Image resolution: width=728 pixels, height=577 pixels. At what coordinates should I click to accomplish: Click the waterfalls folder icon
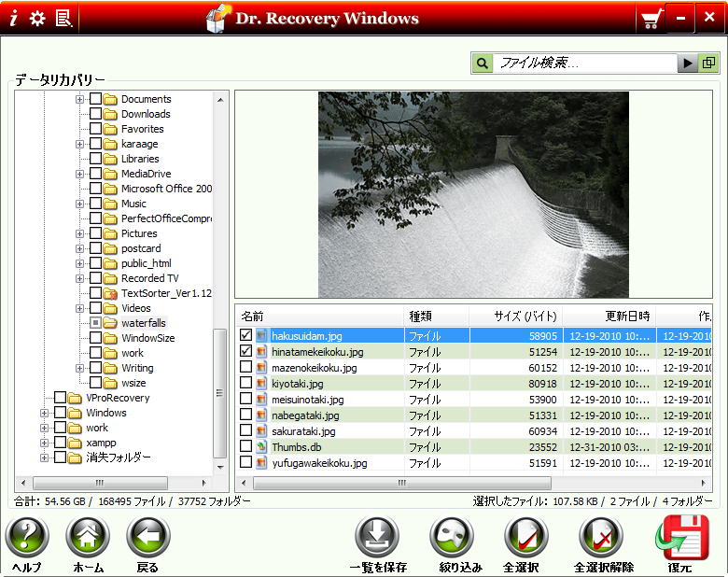(x=110, y=323)
